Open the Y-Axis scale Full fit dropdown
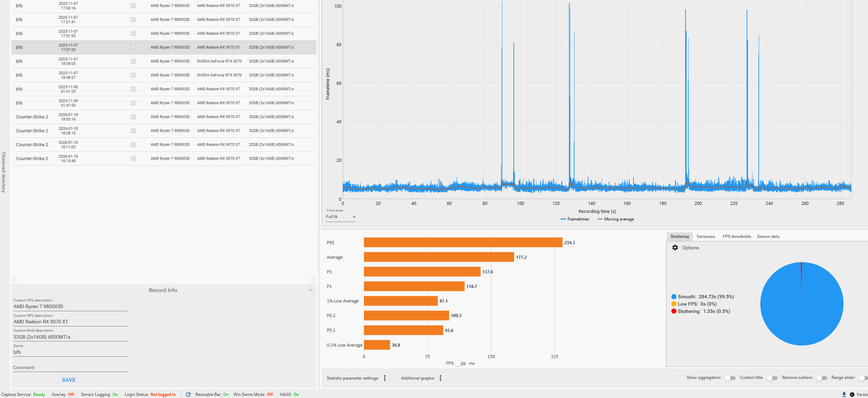 coord(341,217)
